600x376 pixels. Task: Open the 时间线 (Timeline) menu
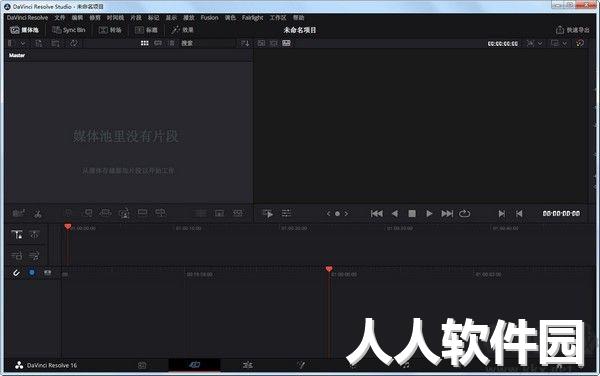(x=115, y=18)
